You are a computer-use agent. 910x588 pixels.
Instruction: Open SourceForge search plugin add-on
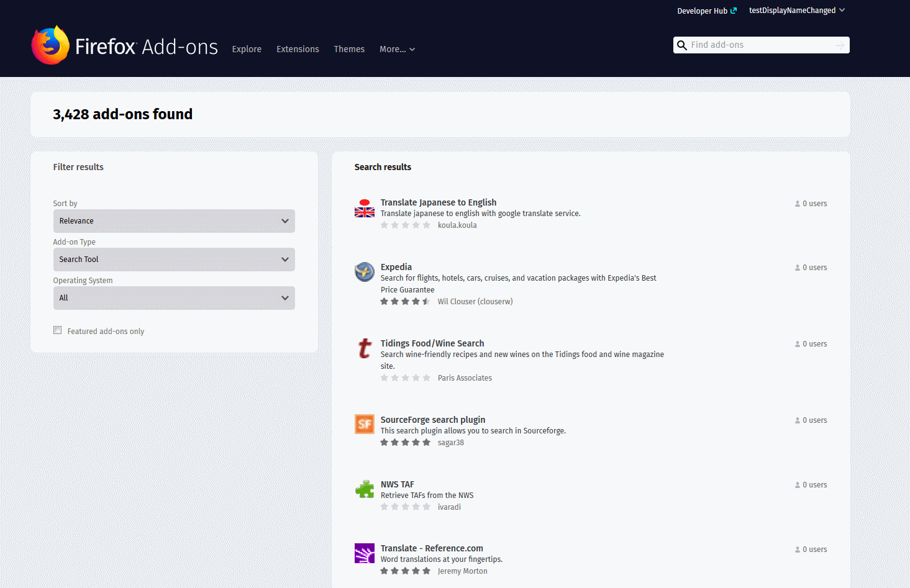pos(433,420)
